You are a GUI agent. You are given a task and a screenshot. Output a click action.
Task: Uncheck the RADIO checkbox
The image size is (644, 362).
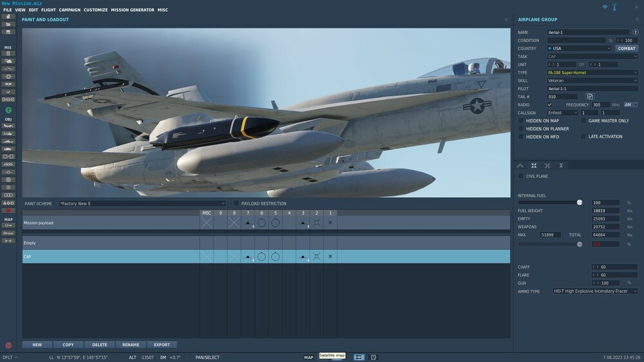[549, 105]
